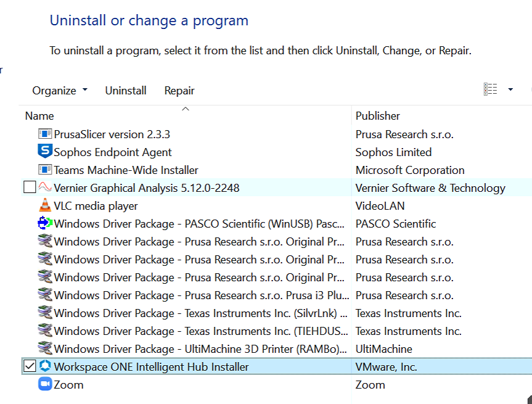The height and width of the screenshot is (404, 532).
Task: Sort list by the Publisher column header
Action: pyautogui.click(x=377, y=116)
